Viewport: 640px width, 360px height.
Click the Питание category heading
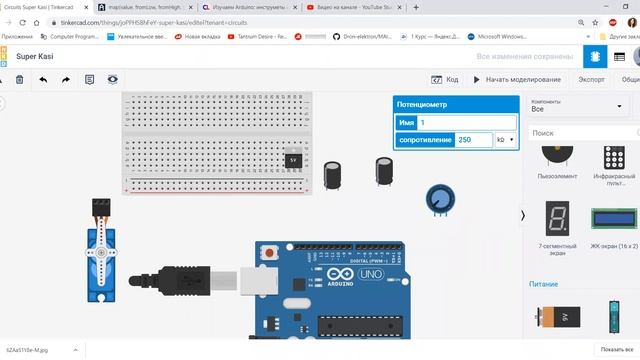pos(543,284)
